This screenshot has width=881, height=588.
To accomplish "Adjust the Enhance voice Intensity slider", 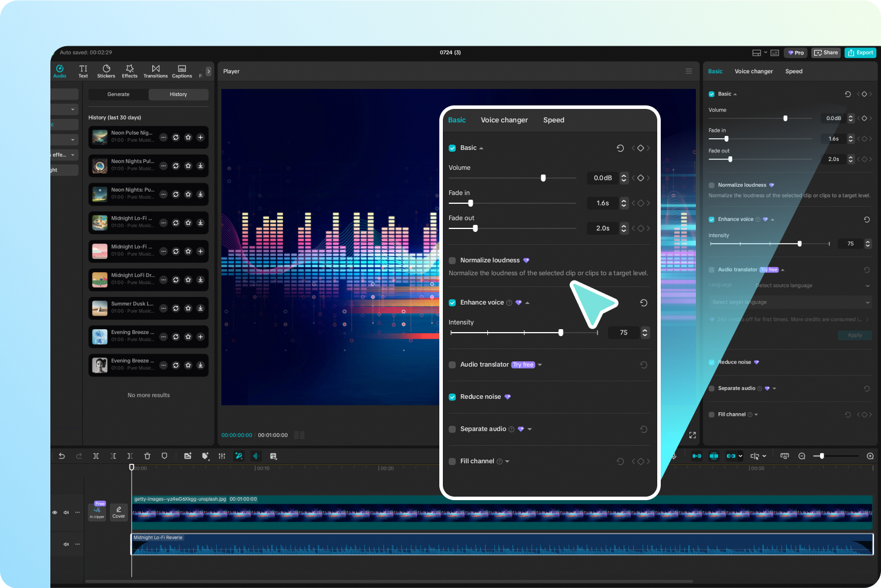I will (x=561, y=332).
